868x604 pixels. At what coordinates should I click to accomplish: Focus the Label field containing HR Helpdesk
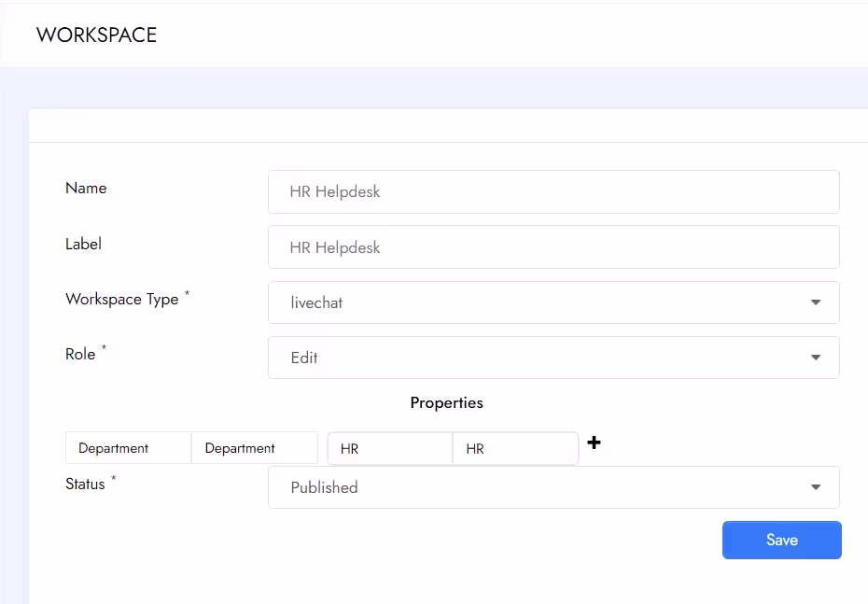(x=553, y=246)
